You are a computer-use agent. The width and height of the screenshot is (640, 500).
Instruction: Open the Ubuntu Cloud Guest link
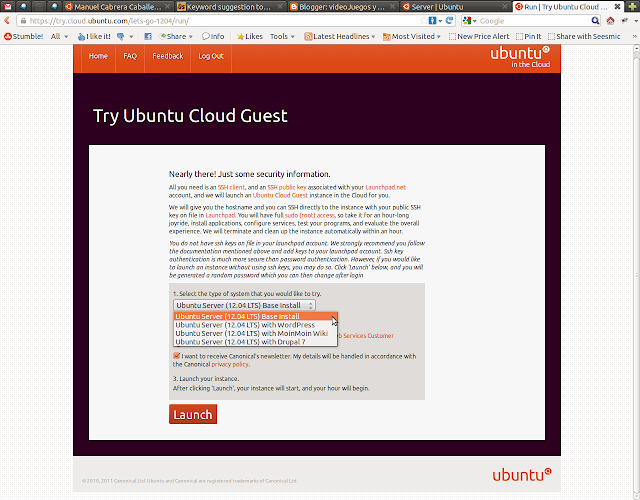coord(280,196)
